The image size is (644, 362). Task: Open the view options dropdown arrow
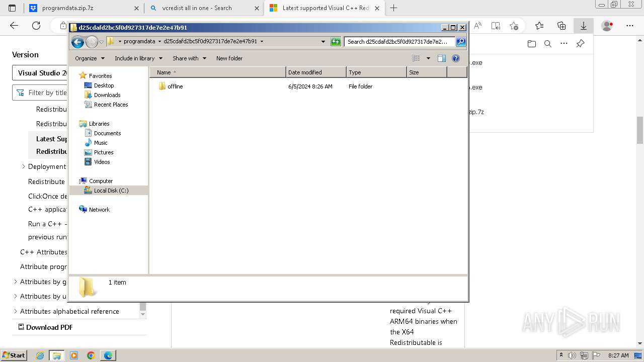[x=428, y=58]
